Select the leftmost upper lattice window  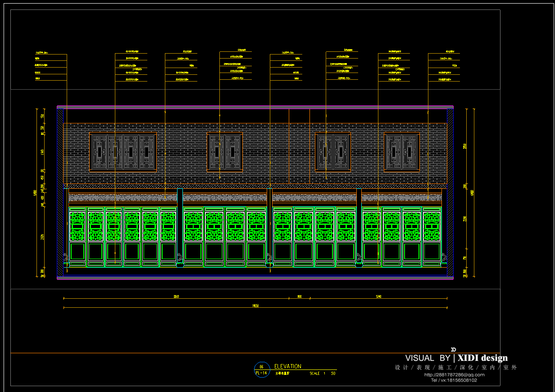(123, 152)
